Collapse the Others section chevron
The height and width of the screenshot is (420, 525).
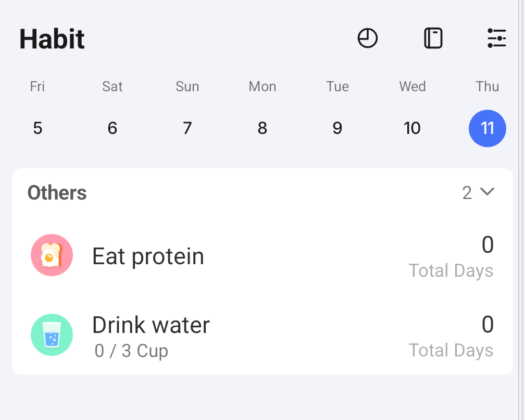[487, 192]
